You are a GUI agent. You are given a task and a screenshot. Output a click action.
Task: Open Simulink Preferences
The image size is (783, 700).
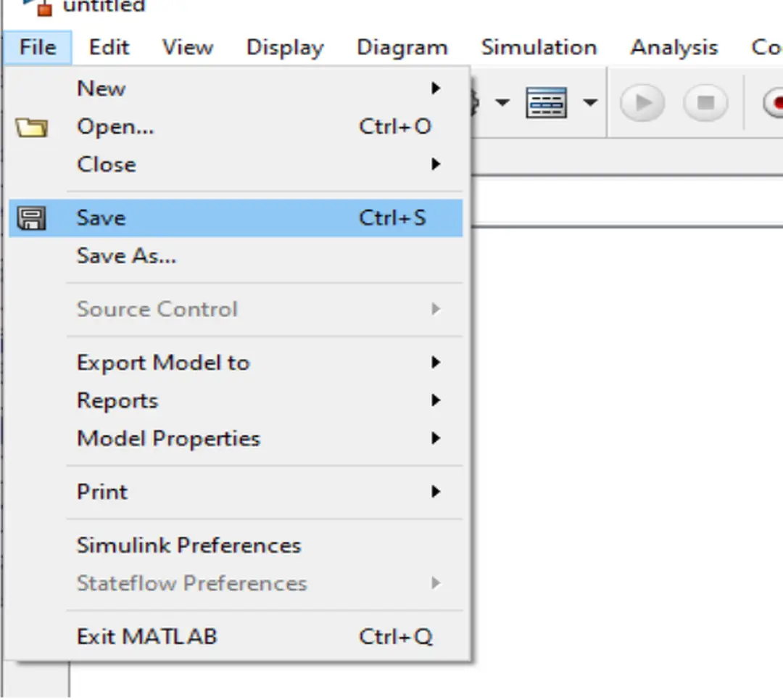[x=188, y=545]
